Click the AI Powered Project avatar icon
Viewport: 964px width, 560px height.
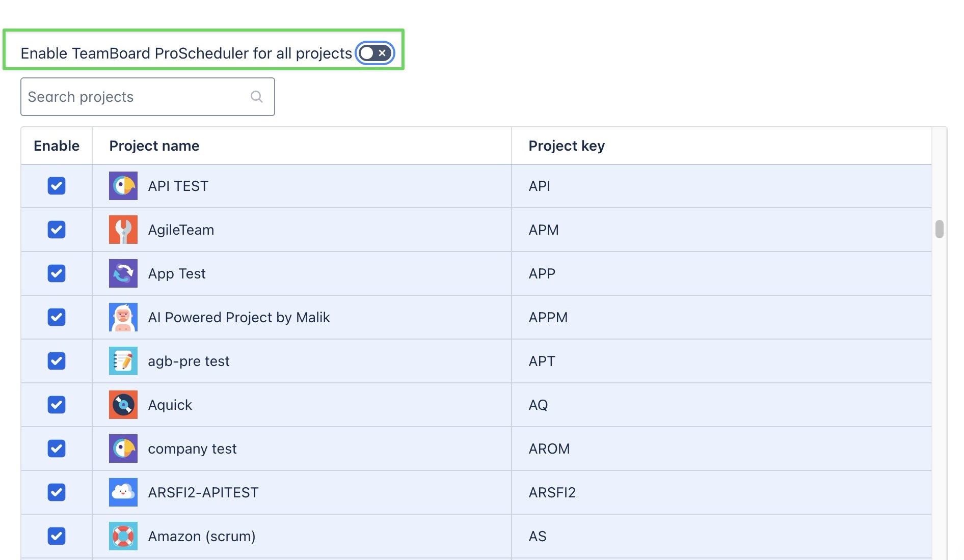123,317
